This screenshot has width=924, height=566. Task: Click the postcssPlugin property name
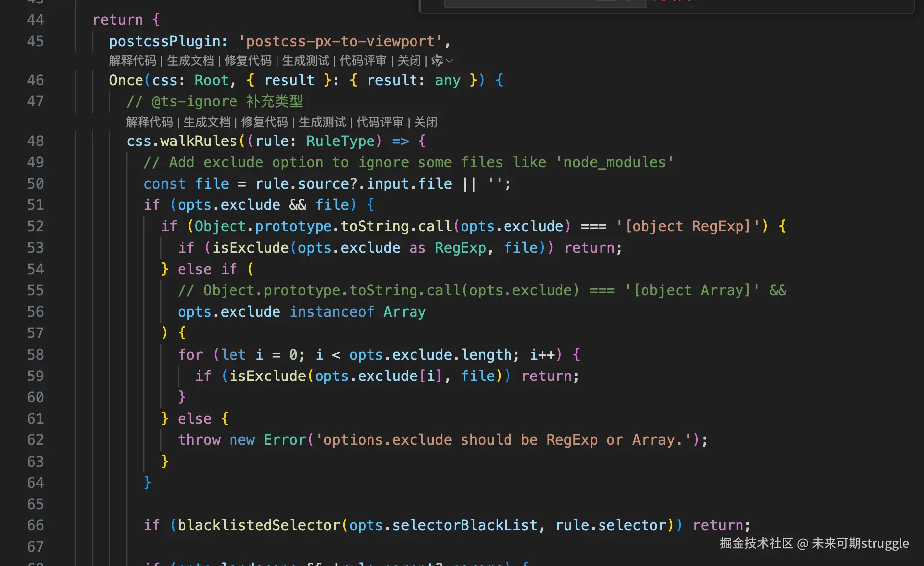click(x=165, y=41)
